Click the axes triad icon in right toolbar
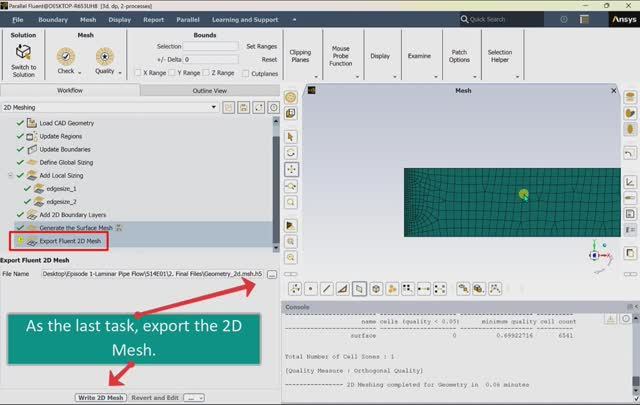Image resolution: width=640 pixels, height=405 pixels. click(630, 182)
